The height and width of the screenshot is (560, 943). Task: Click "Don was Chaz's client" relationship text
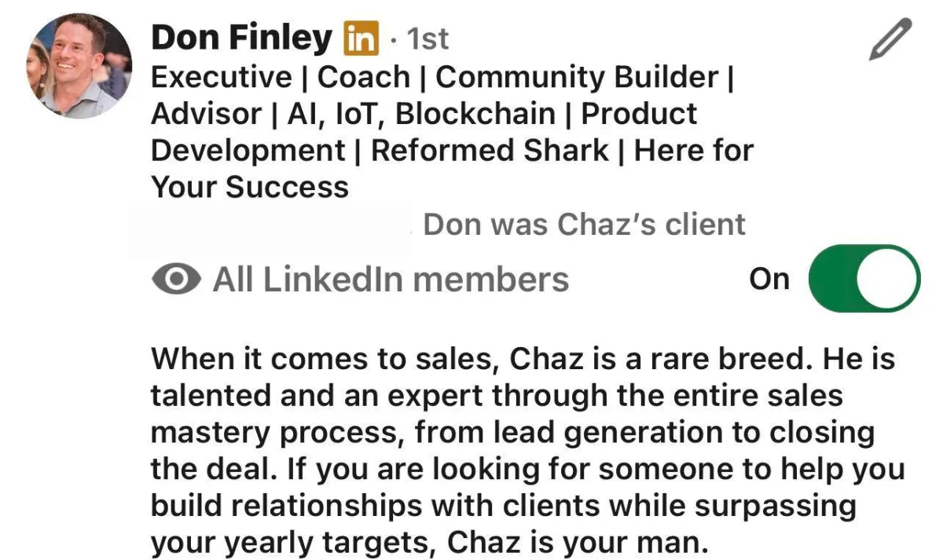[x=584, y=225]
